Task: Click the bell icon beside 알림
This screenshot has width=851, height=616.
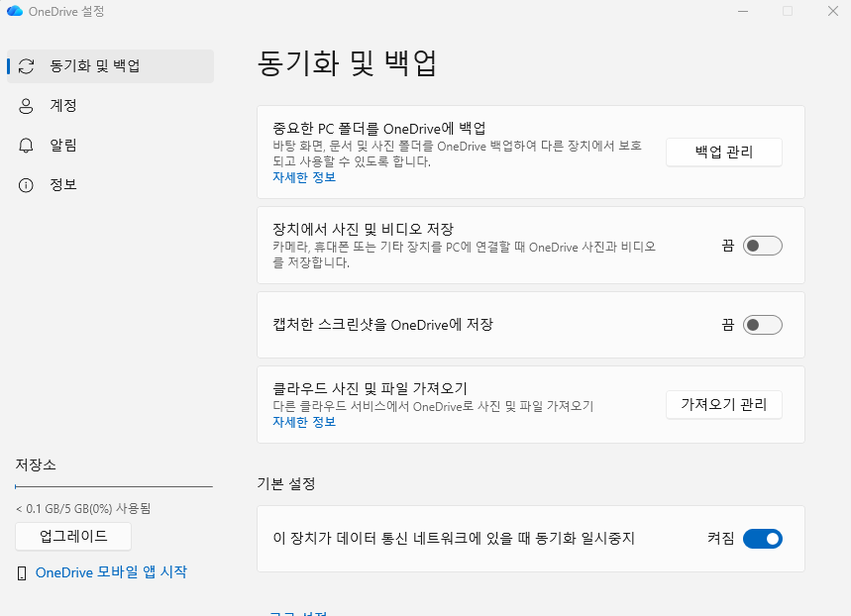Action: pyautogui.click(x=26, y=146)
